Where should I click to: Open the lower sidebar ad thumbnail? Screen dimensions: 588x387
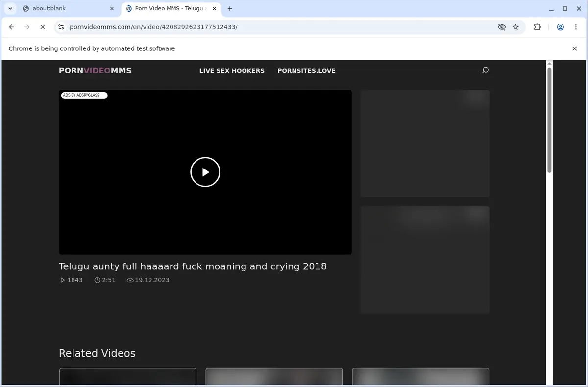click(x=425, y=260)
